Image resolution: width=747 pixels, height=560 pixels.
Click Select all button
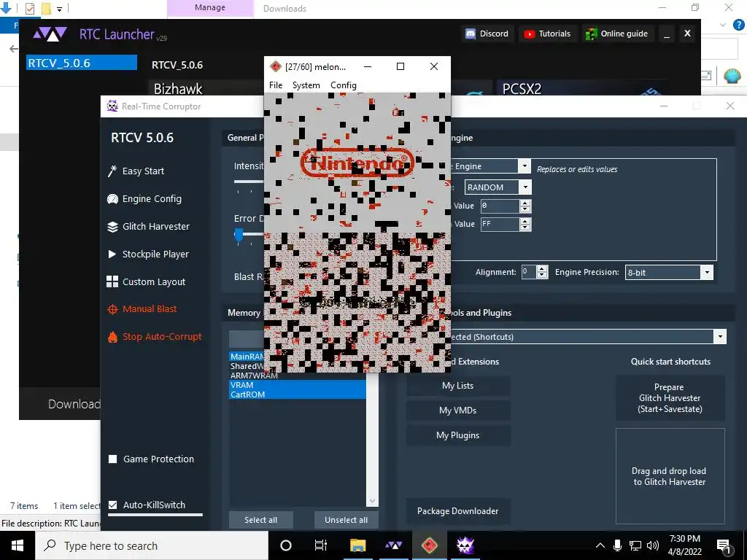(x=260, y=520)
